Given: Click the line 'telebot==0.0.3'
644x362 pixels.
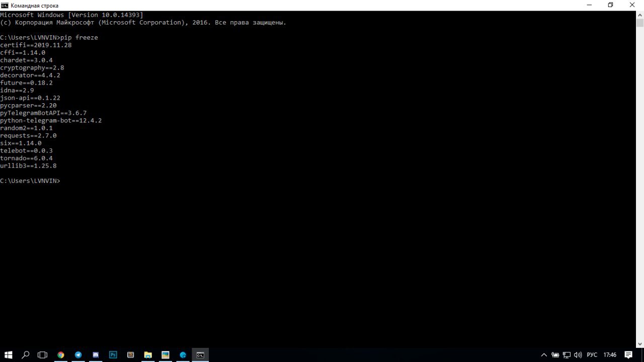Looking at the screenshot, I should coord(26,151).
